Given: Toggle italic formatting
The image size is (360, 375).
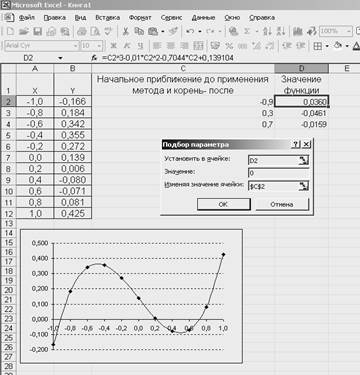Looking at the screenshot, I should 127,46.
